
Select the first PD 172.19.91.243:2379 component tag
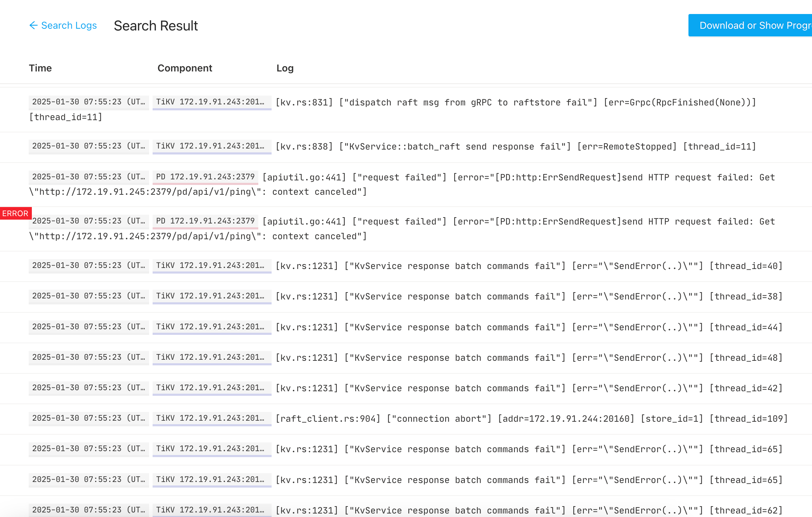205,177
